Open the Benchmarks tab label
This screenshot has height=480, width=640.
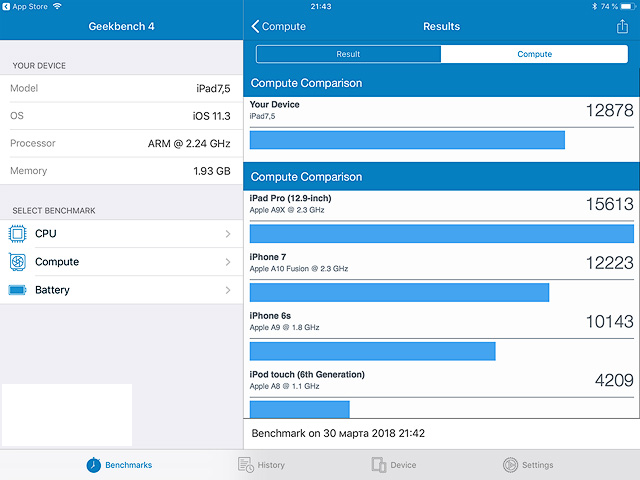[x=129, y=465]
